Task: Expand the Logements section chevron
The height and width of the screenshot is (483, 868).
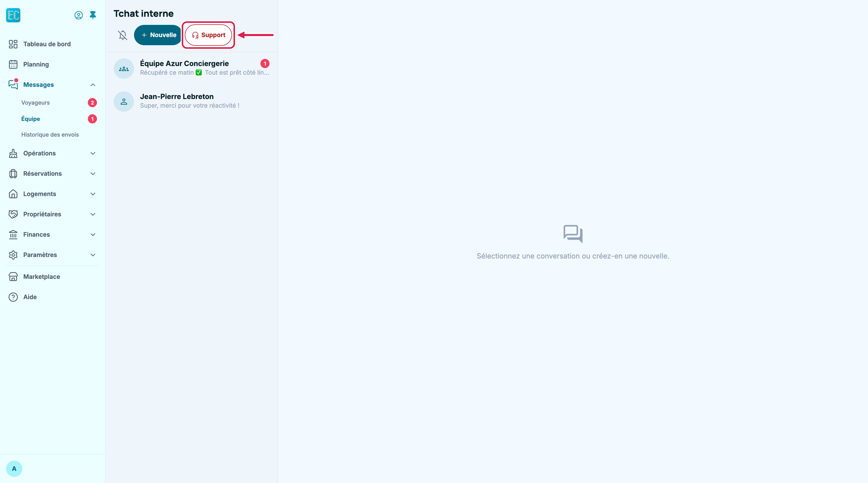Action: [93, 194]
